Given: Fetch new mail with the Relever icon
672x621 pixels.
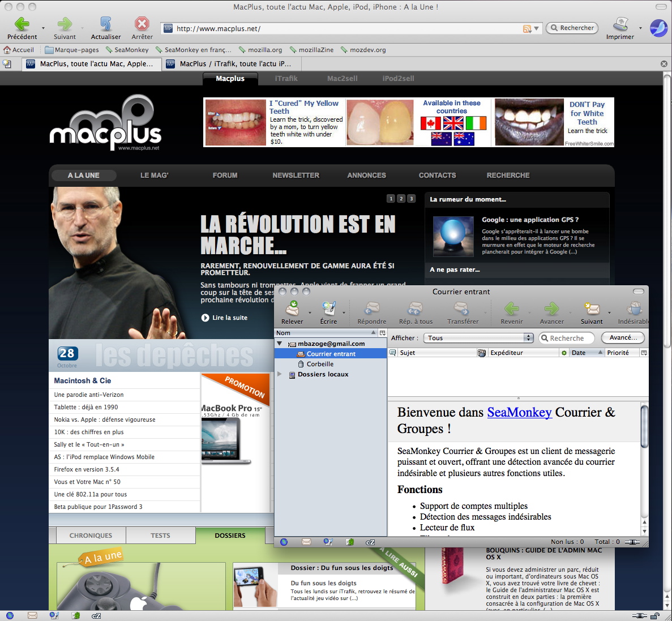Looking at the screenshot, I should (x=292, y=308).
